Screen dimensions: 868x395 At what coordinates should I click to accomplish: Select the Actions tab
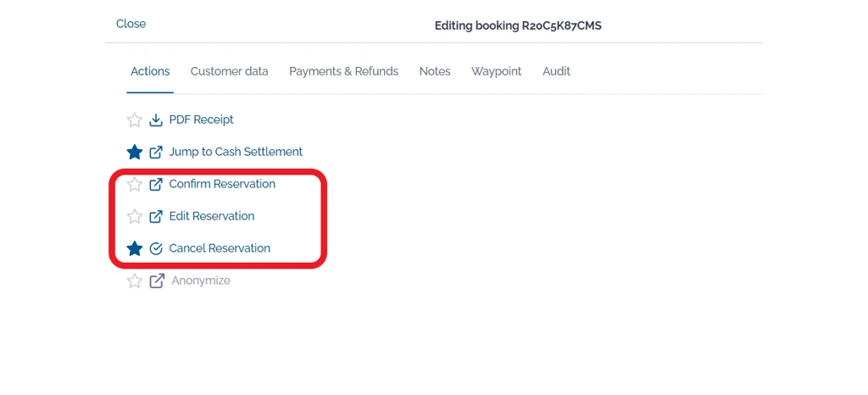click(150, 71)
